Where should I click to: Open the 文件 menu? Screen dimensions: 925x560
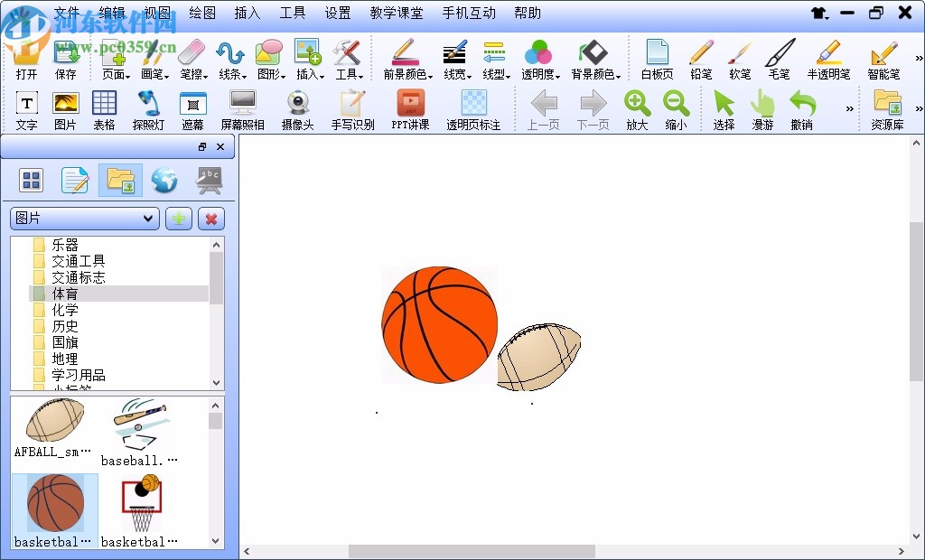point(67,13)
